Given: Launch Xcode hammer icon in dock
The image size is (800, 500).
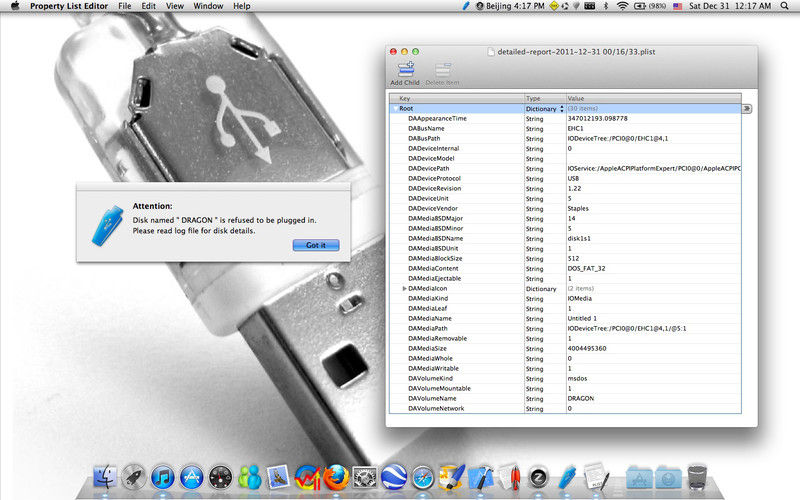Looking at the screenshot, I should pyautogui.click(x=481, y=478).
